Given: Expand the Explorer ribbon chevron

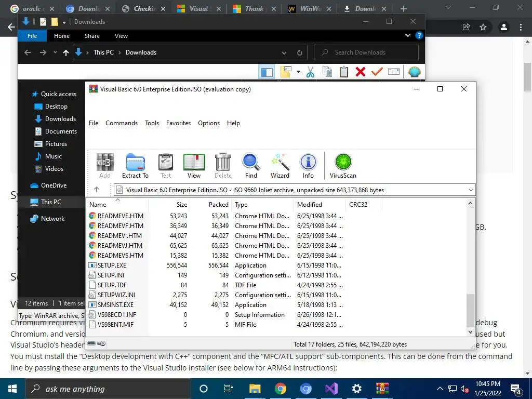Looking at the screenshot, I should point(408,35).
